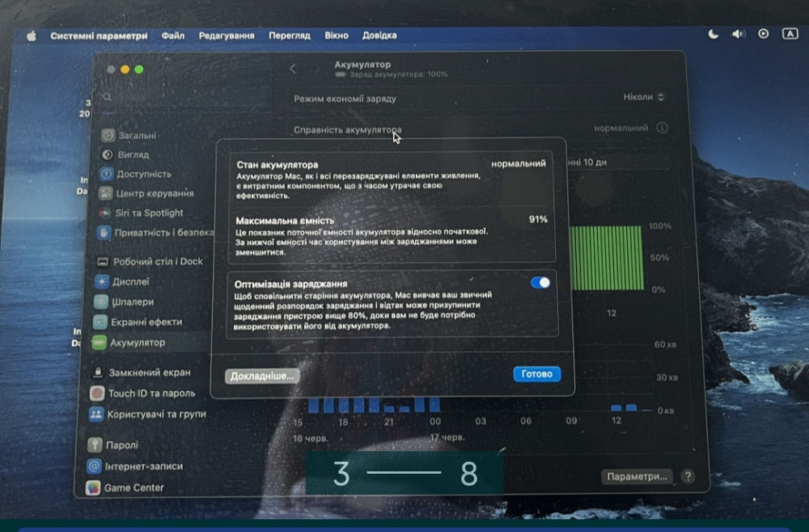Image resolution: width=809 pixels, height=532 pixels.
Task: Click the green battery level chart
Action: pyautogui.click(x=607, y=258)
